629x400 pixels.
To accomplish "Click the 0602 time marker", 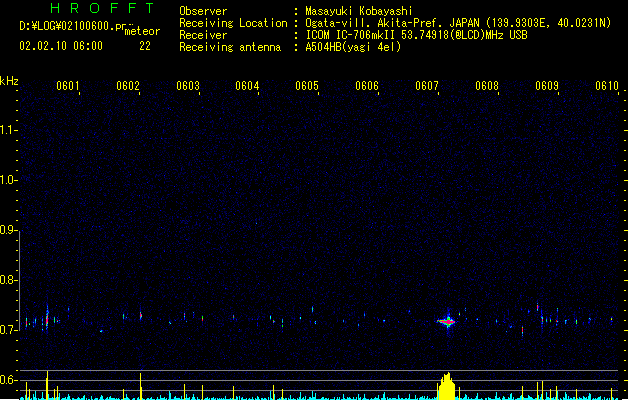I will 128,86.
